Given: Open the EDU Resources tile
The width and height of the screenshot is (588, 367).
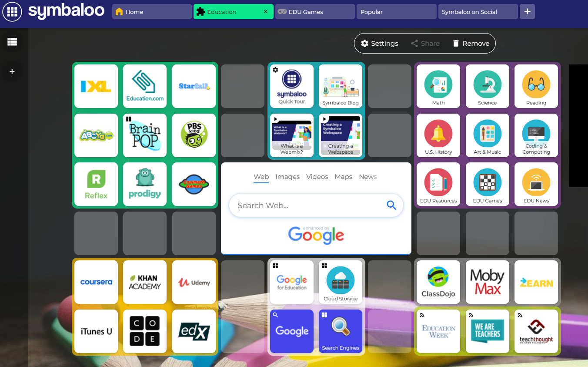Looking at the screenshot, I should click(438, 184).
